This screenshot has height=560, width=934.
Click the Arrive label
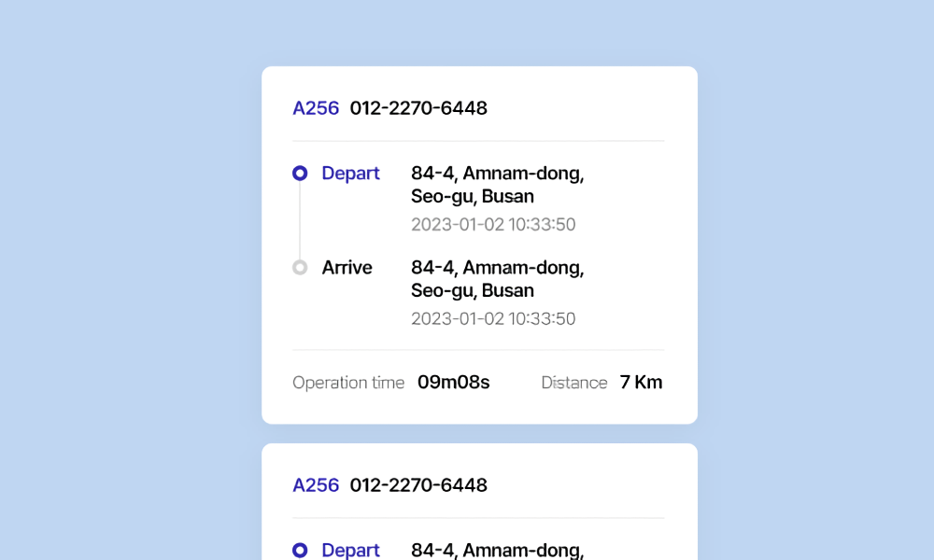(347, 268)
